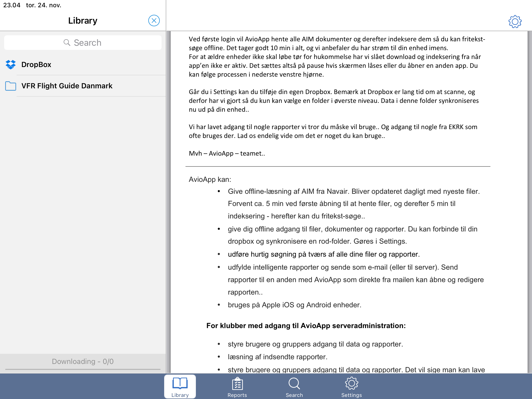Image resolution: width=532 pixels, height=399 pixels.
Task: Open settings via top-right gear icon
Action: [515, 22]
